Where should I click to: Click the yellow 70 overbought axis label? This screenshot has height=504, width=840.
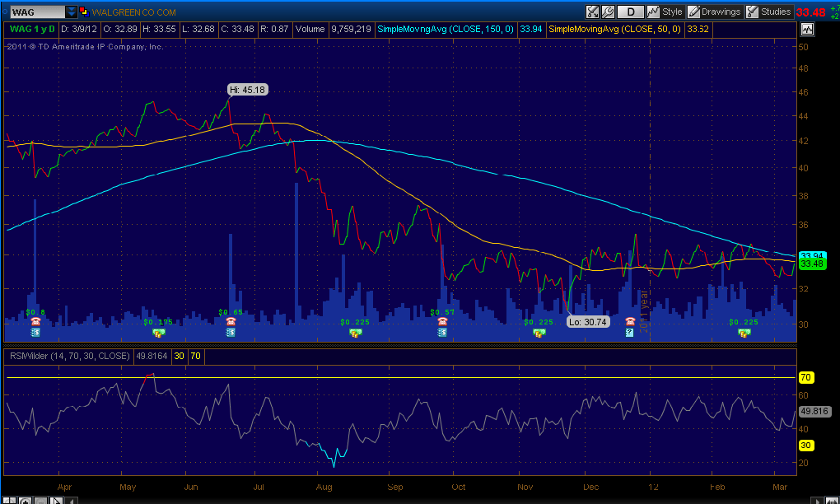click(x=805, y=378)
